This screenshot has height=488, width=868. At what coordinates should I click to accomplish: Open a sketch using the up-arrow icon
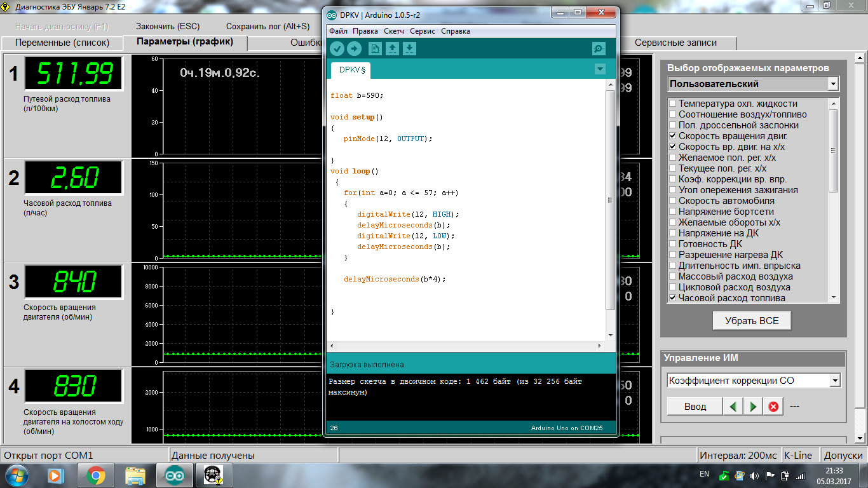click(392, 48)
